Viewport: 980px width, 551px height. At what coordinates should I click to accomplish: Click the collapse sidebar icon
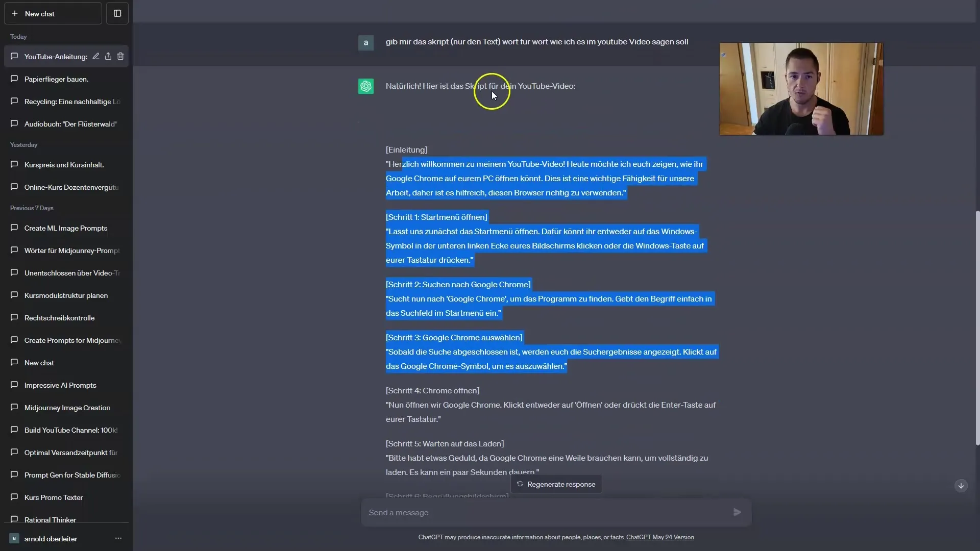117,13
